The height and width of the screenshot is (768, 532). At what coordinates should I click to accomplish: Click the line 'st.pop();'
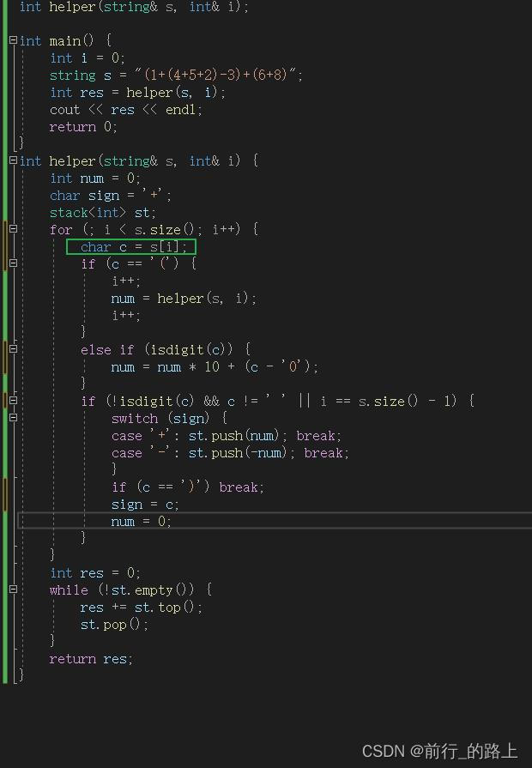click(x=114, y=625)
